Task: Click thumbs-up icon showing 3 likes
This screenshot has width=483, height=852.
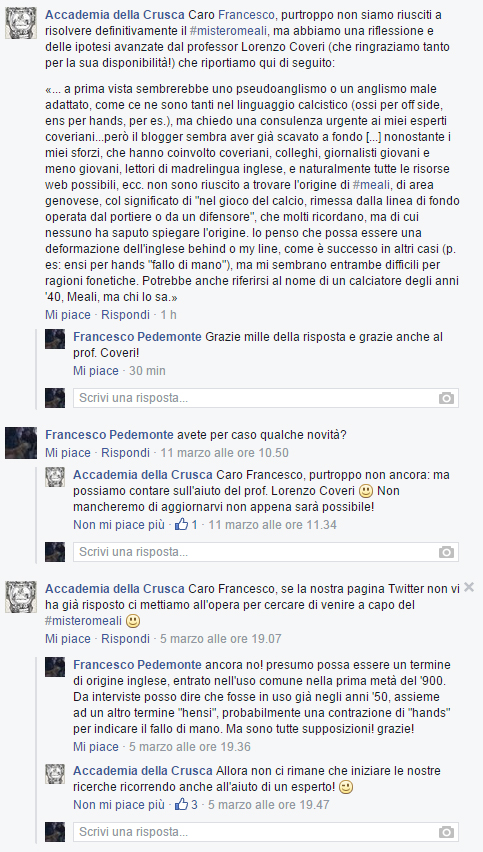Action: coord(181,804)
